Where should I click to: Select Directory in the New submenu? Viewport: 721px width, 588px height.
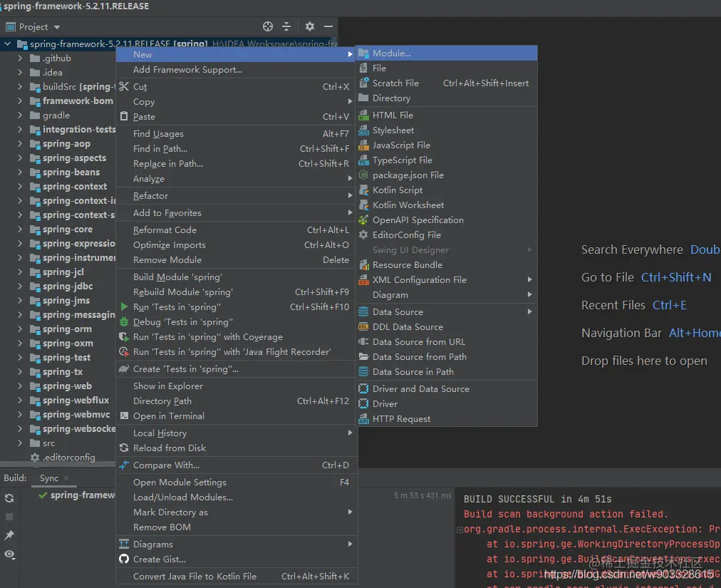[x=447, y=98]
